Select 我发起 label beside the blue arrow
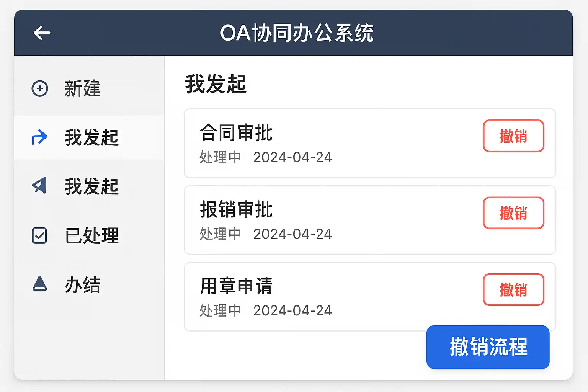Image resolution: width=588 pixels, height=392 pixels. pos(91,137)
